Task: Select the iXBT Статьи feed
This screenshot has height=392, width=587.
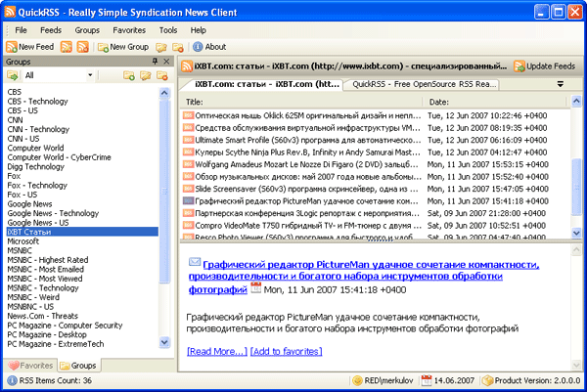Action: pyautogui.click(x=82, y=232)
